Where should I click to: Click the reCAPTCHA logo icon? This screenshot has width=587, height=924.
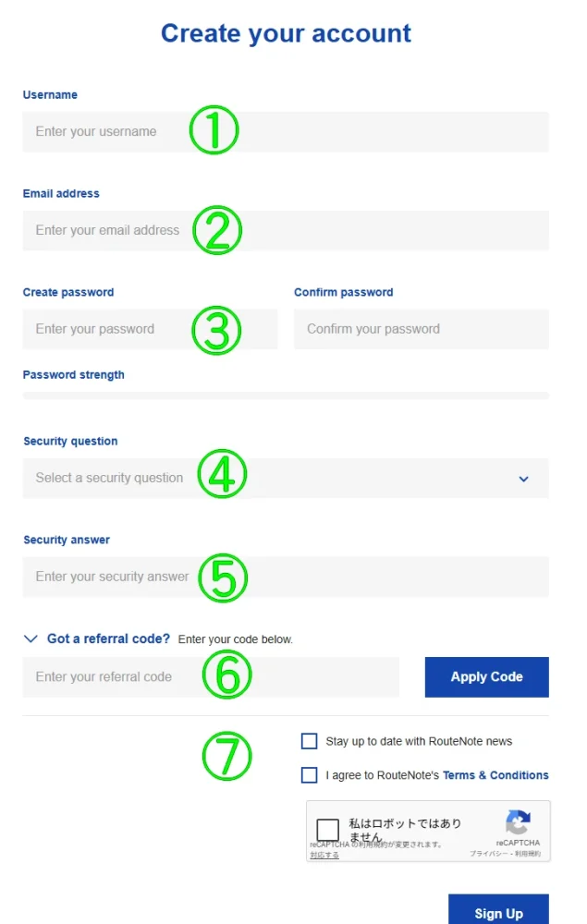coord(518,822)
